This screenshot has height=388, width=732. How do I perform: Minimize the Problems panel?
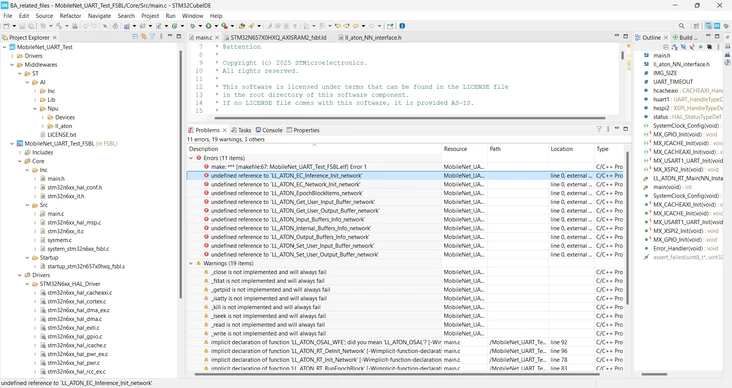[x=617, y=129]
